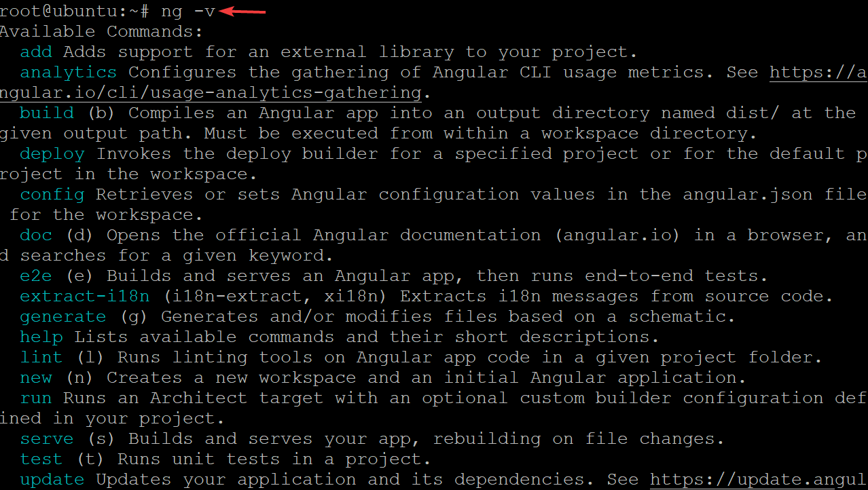Viewport: 868px width, 490px height.
Task: Click 'deploy builder' in deploy description
Action: coord(302,153)
